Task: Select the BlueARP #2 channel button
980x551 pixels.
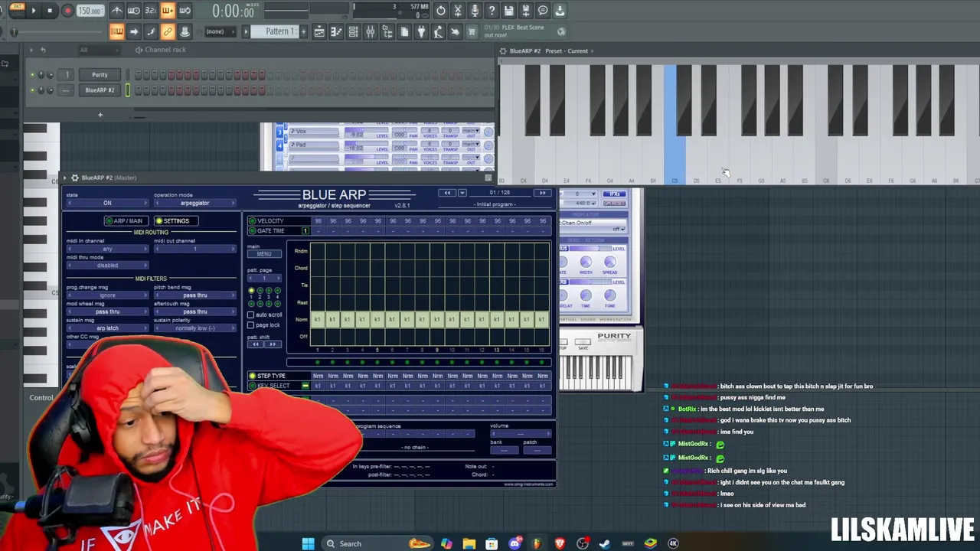Action: pyautogui.click(x=100, y=90)
